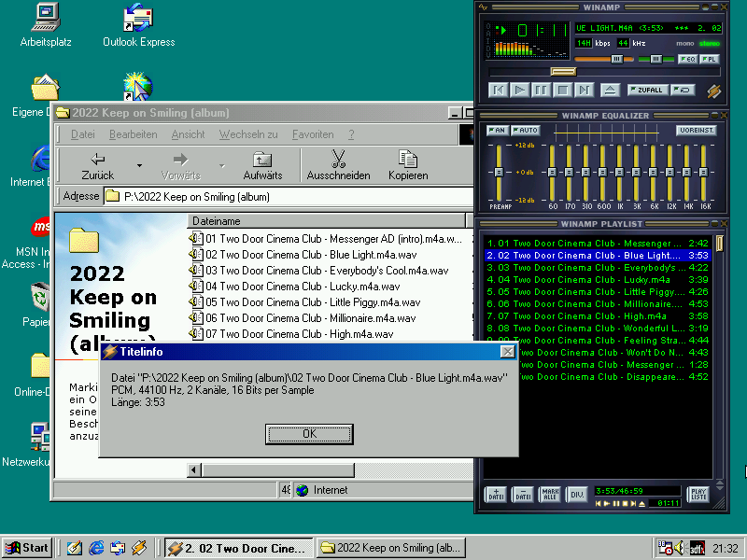This screenshot has width=747, height=560.
Task: Select file 01 Messenger AD (intro)
Action: click(x=325, y=239)
